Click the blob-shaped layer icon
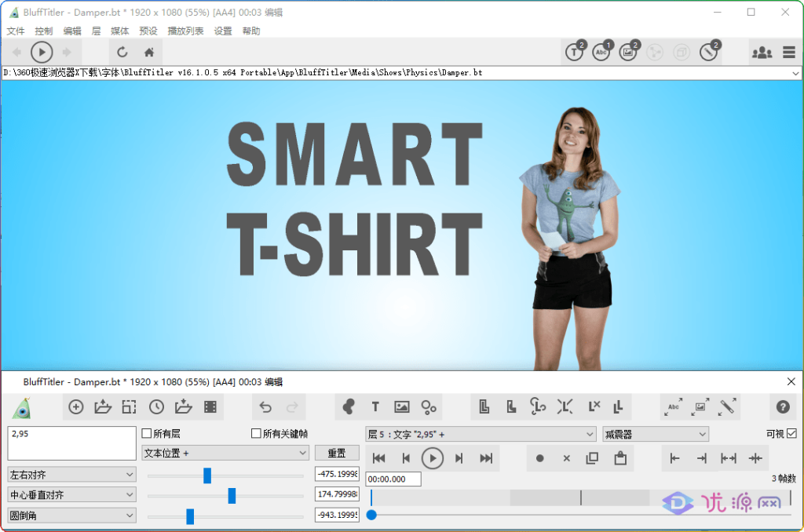Viewport: 804px width, 532px height. pyautogui.click(x=349, y=407)
